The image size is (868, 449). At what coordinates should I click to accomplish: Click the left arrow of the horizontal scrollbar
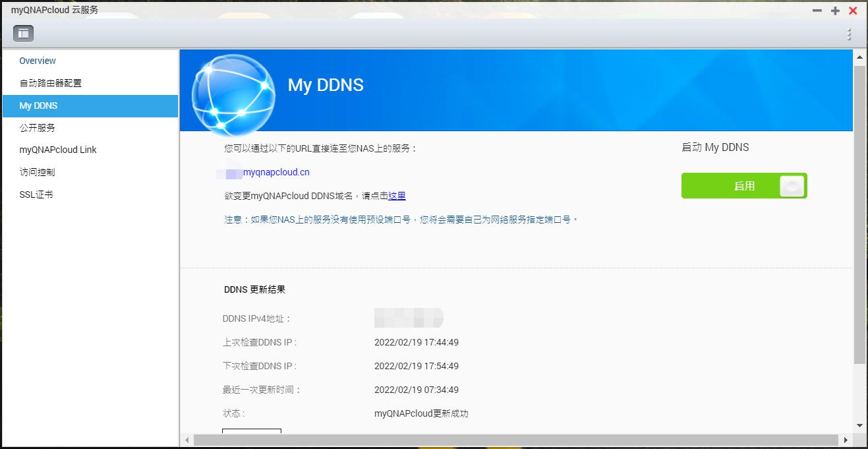pos(188,438)
